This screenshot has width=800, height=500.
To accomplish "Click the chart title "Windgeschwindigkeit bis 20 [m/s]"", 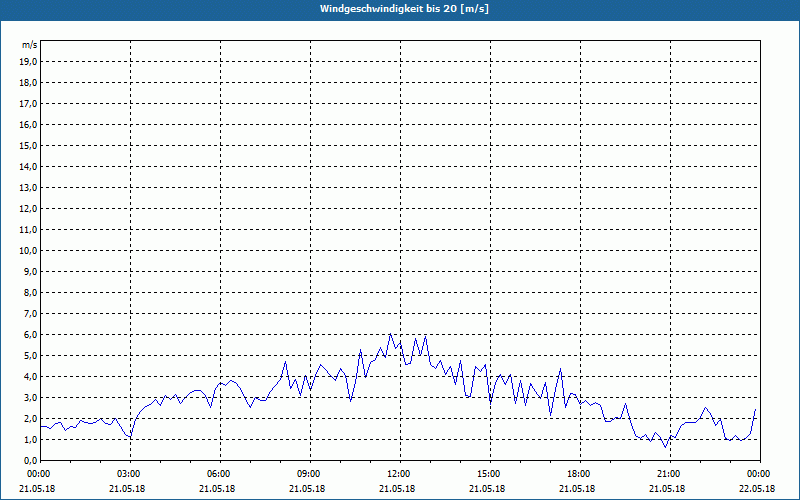I will [404, 9].
